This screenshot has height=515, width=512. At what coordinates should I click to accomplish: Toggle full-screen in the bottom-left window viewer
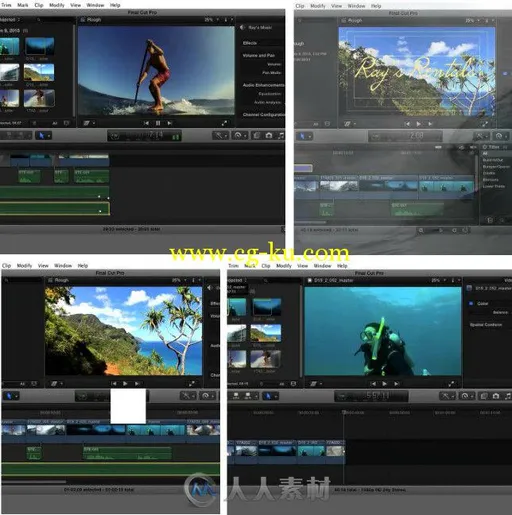(x=192, y=384)
